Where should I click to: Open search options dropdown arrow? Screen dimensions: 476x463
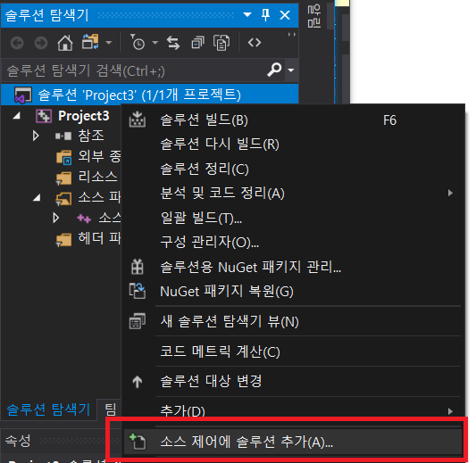291,70
